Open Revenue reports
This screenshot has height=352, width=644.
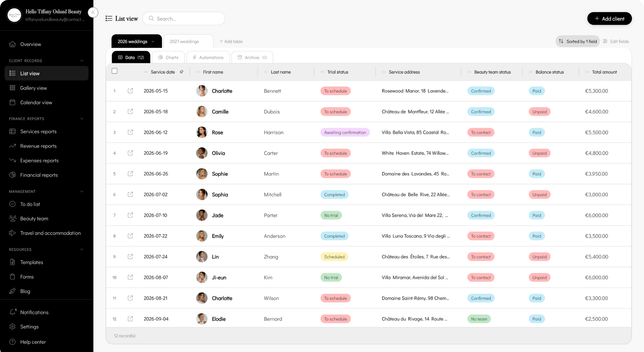point(47,146)
